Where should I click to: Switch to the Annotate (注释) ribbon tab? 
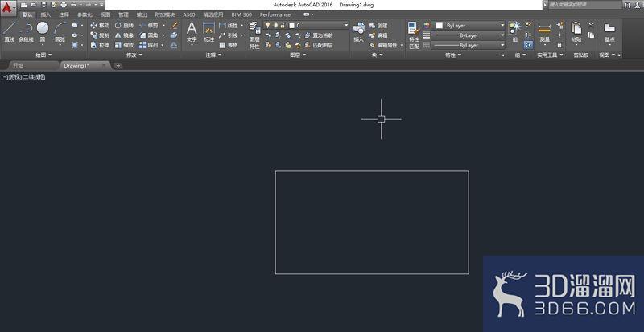[x=64, y=14]
